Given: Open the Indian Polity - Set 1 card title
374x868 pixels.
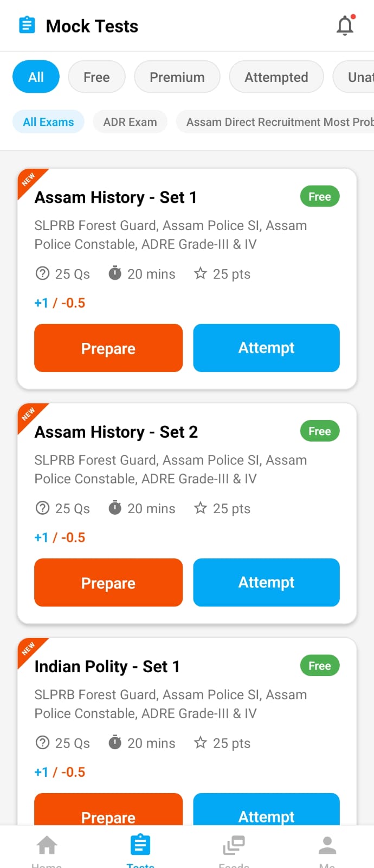Looking at the screenshot, I should (107, 666).
